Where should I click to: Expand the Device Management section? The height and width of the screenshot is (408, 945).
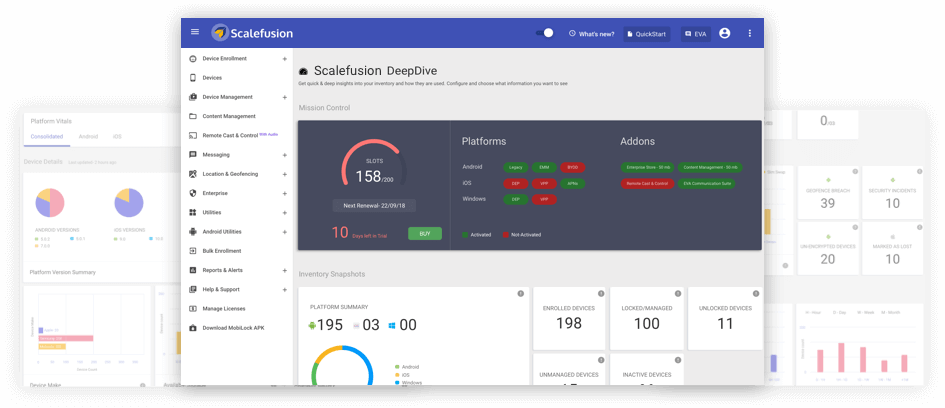click(284, 97)
